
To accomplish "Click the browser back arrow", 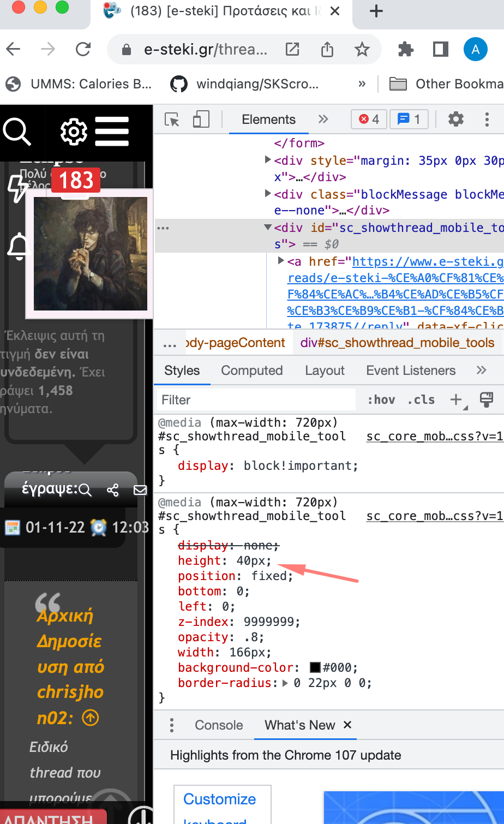I will click(x=14, y=50).
